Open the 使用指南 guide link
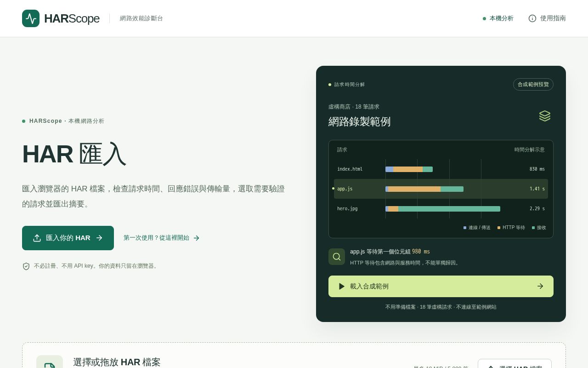 (x=547, y=18)
